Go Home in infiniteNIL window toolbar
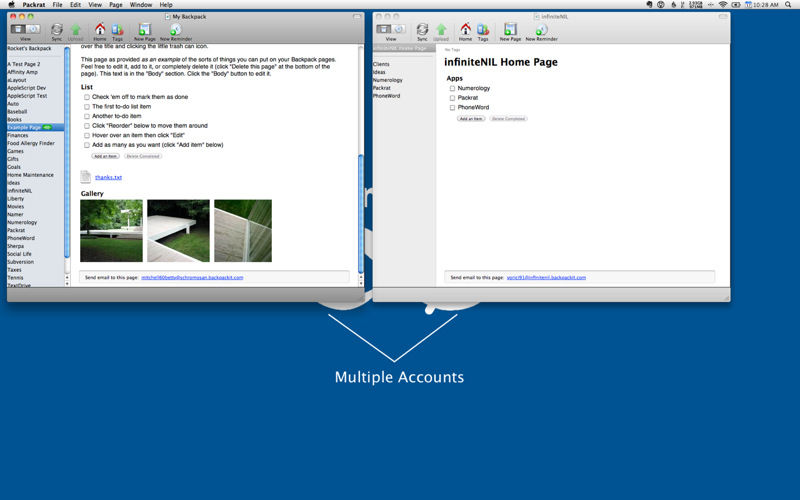 [x=465, y=29]
